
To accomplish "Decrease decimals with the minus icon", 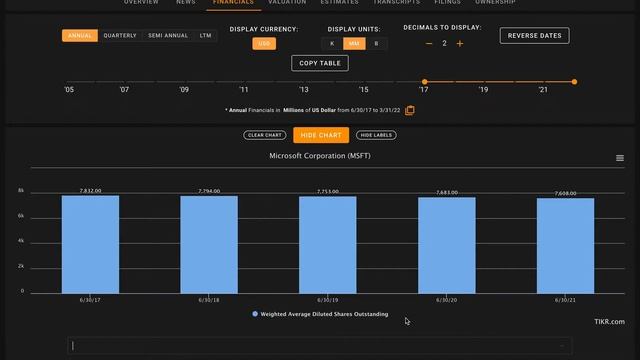I will (x=429, y=44).
